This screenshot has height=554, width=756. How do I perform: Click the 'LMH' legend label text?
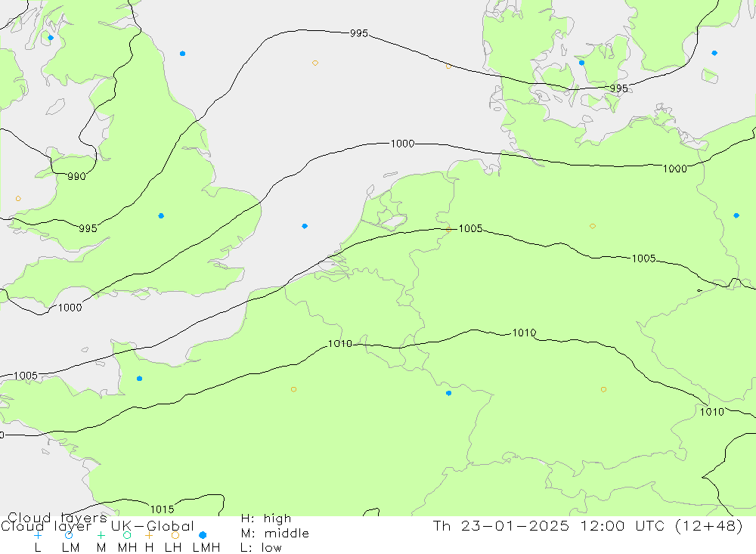pyautogui.click(x=206, y=548)
